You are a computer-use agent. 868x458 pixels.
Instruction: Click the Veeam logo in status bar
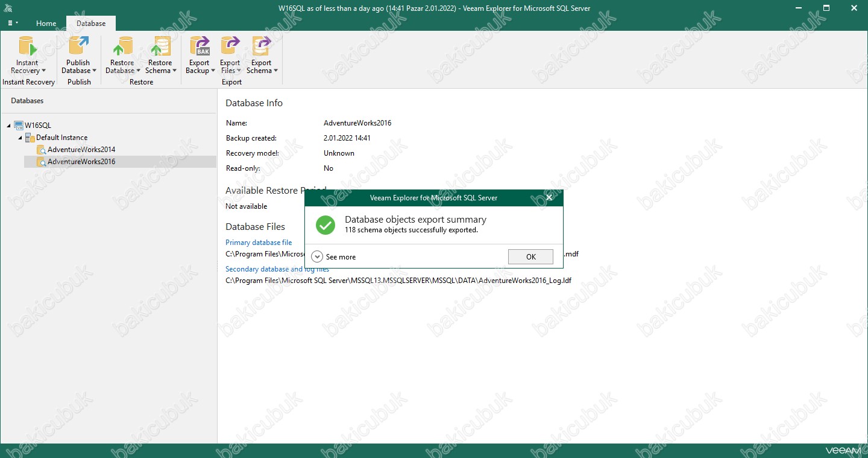click(x=843, y=451)
